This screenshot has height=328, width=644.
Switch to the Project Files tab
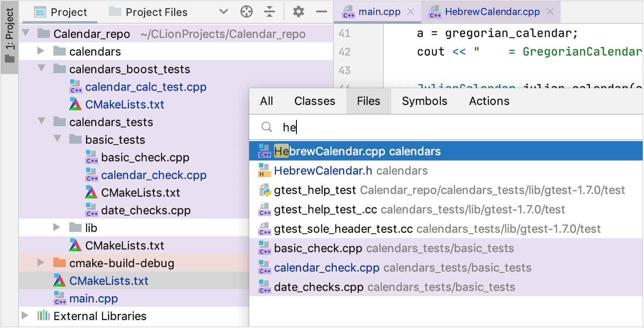tap(148, 12)
